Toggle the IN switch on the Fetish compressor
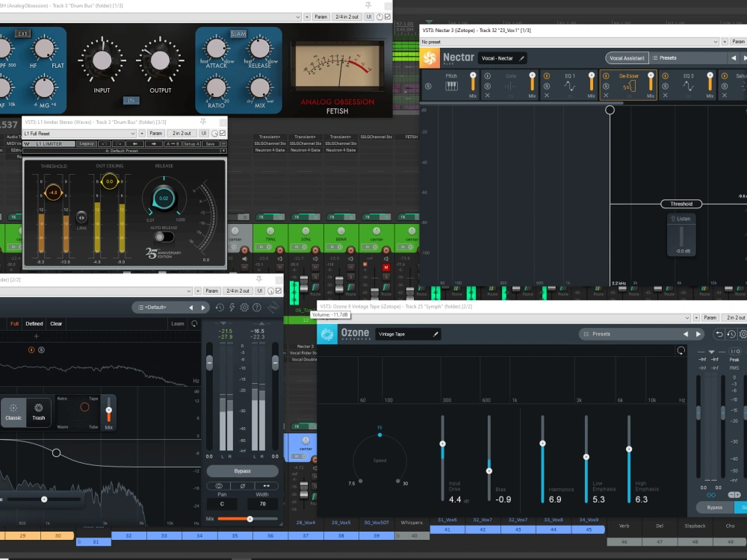This screenshot has width=747, height=560. [131, 101]
